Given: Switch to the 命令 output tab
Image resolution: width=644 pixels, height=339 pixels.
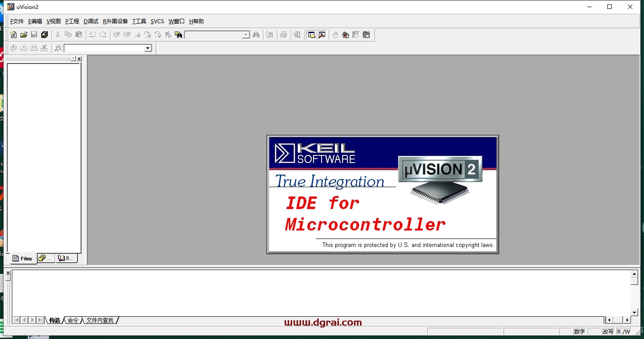Looking at the screenshot, I should [x=73, y=320].
